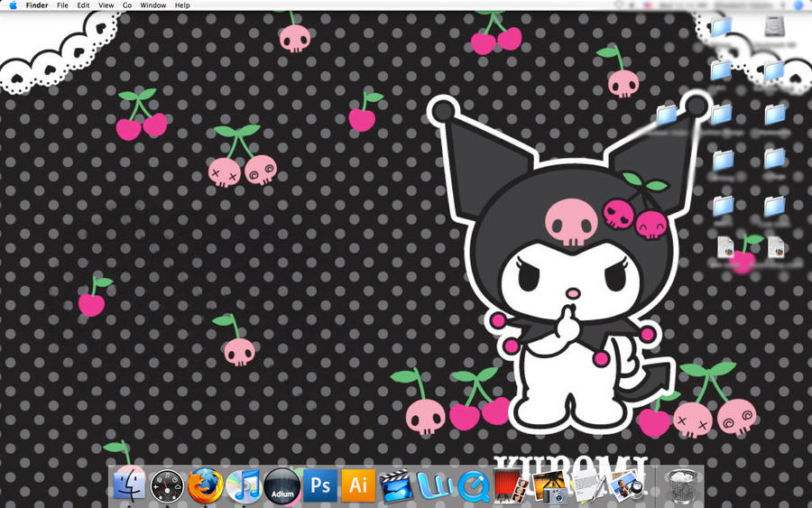This screenshot has height=508, width=812.
Task: Open the File menu
Action: (x=62, y=5)
